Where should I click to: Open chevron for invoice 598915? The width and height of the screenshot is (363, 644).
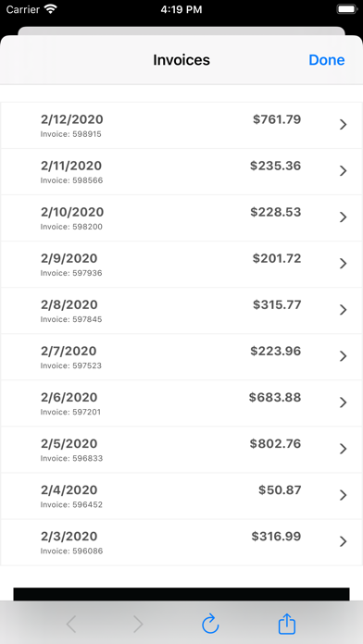click(x=343, y=125)
